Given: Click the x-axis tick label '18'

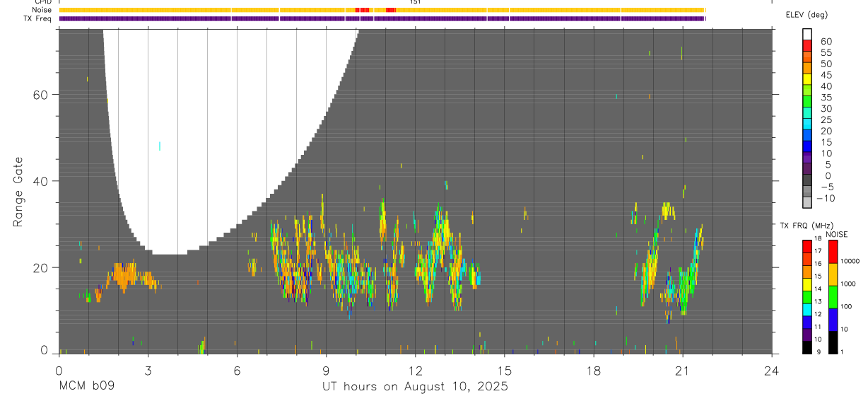Looking at the screenshot, I should click(593, 371).
